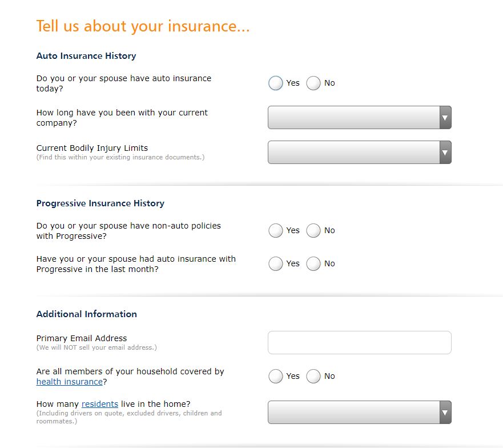This screenshot has height=448, width=503.
Task: Click the Auto Insurance History section heading
Action: pos(86,56)
